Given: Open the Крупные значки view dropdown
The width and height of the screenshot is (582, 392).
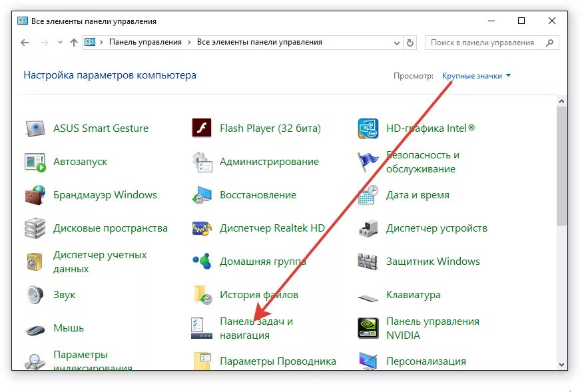Looking at the screenshot, I should [x=476, y=76].
